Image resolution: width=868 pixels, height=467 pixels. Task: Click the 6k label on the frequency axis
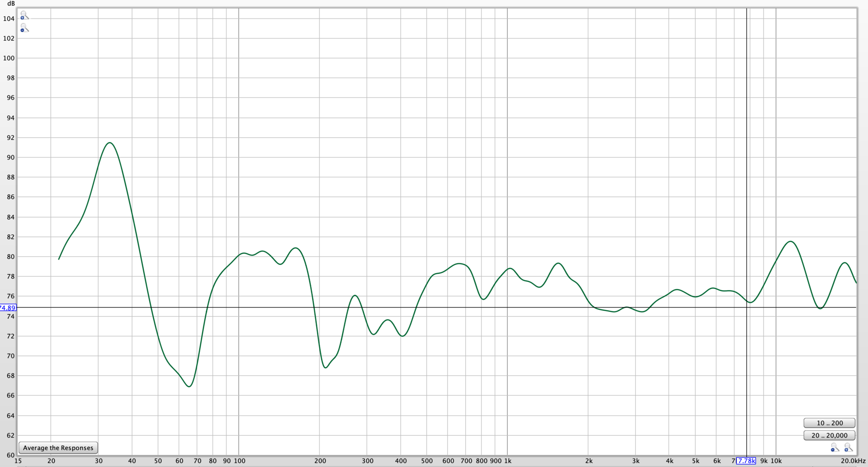(717, 461)
